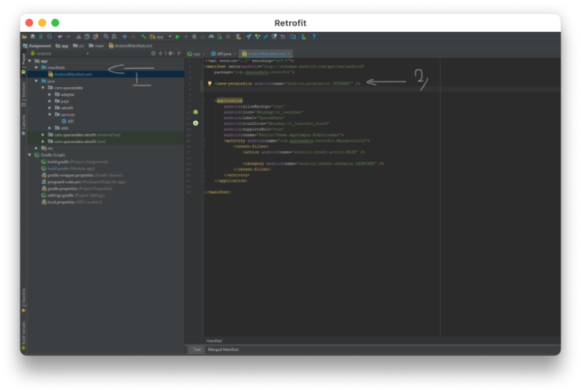
Task: Collapse the manifests folder
Action: tap(36, 67)
